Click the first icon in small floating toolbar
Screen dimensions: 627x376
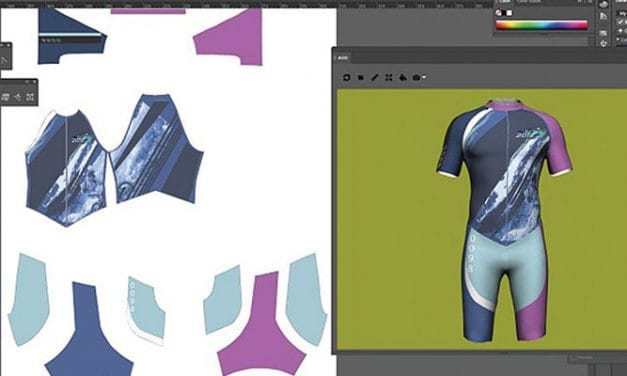click(x=5, y=96)
